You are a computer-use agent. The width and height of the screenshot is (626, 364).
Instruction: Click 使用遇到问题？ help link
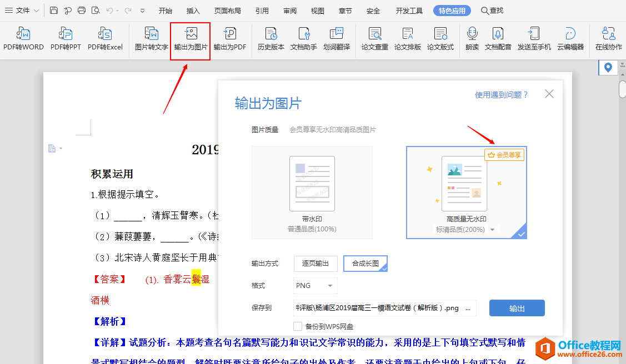[x=502, y=95]
